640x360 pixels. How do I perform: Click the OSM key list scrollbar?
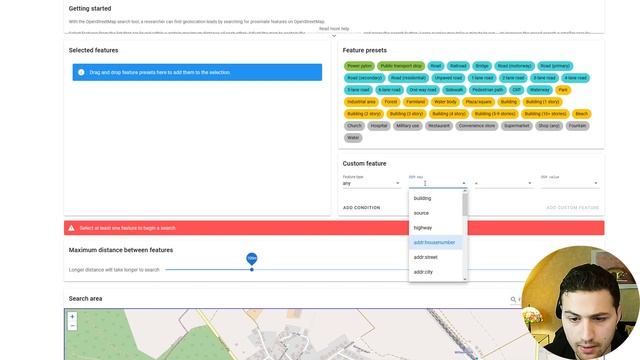(465, 204)
